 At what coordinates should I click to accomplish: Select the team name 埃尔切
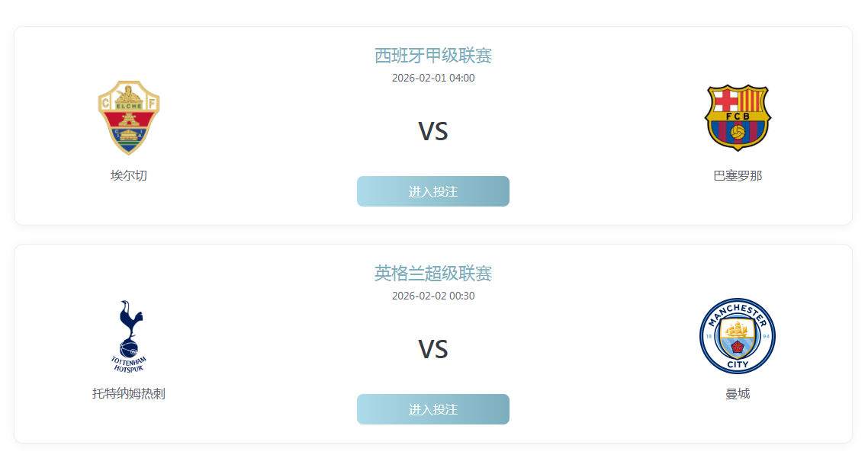click(128, 175)
